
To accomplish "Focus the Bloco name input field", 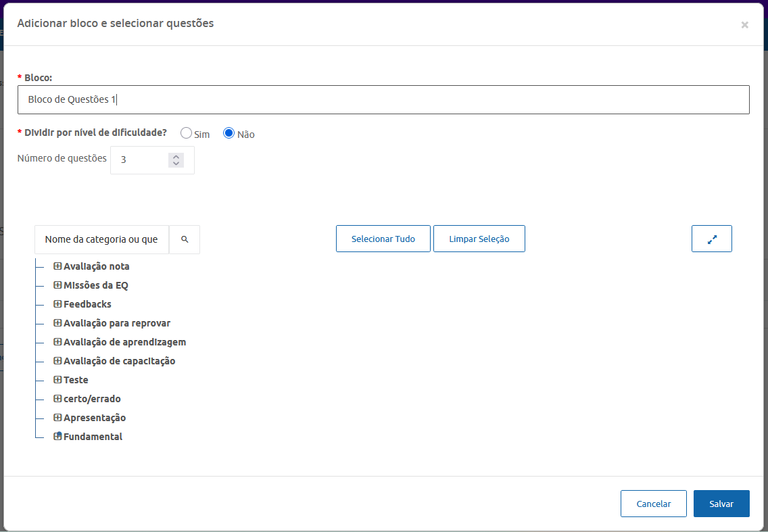I will click(383, 99).
